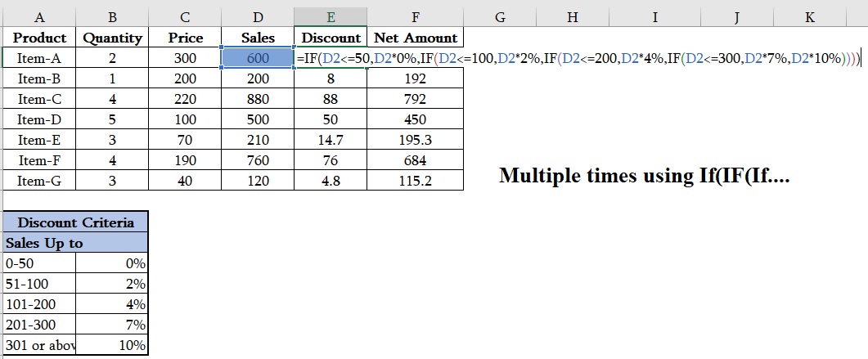Select column D header

coord(258,17)
